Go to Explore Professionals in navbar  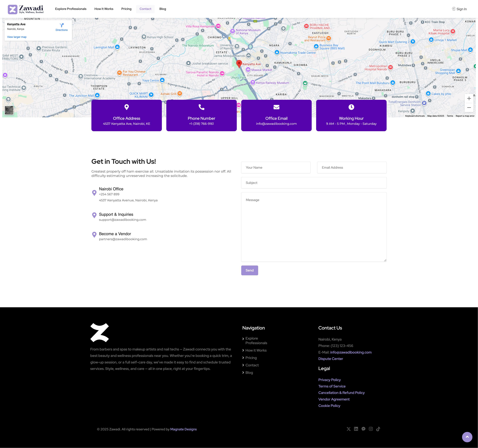point(71,9)
